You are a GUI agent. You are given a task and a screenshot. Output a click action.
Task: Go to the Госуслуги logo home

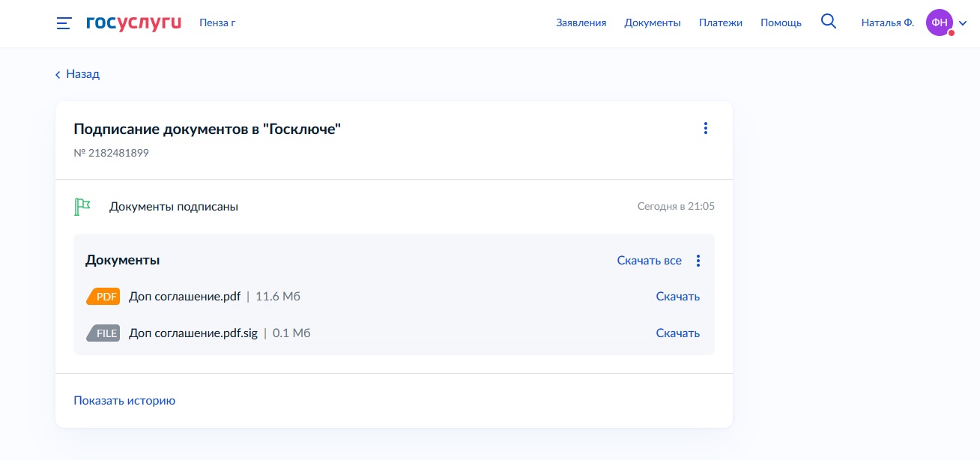[134, 23]
